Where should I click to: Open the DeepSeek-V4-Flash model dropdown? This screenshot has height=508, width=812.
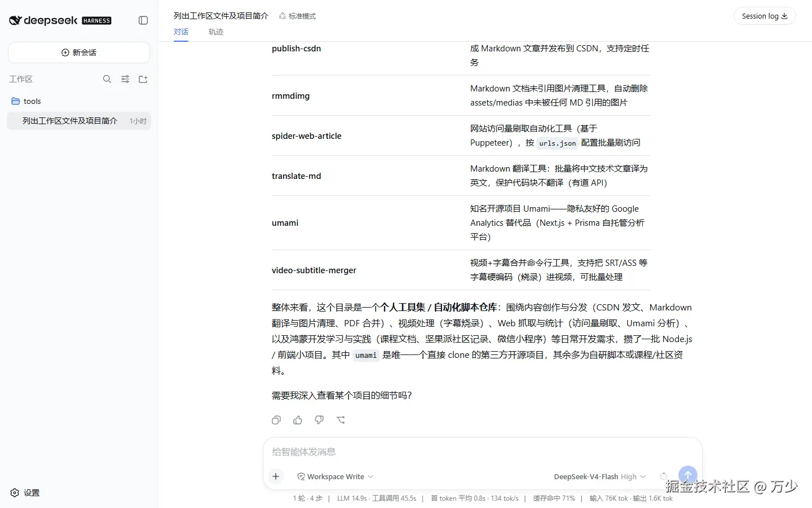point(600,476)
